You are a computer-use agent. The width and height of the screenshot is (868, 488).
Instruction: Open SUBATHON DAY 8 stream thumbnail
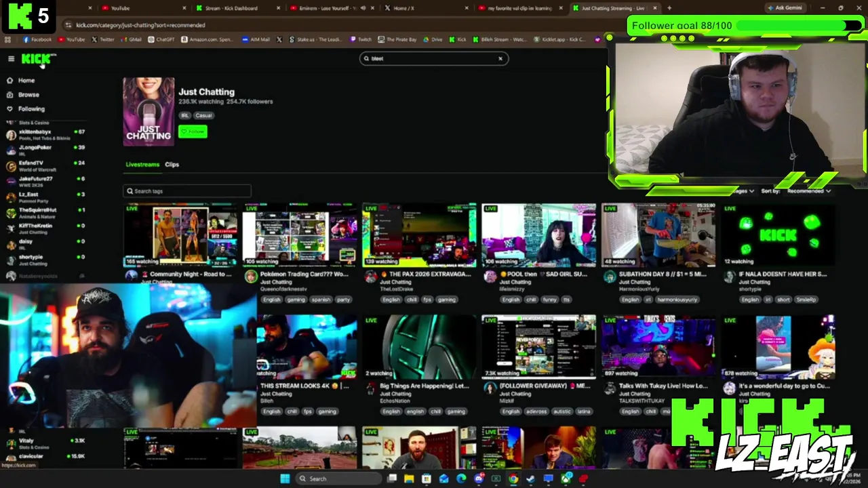click(658, 235)
